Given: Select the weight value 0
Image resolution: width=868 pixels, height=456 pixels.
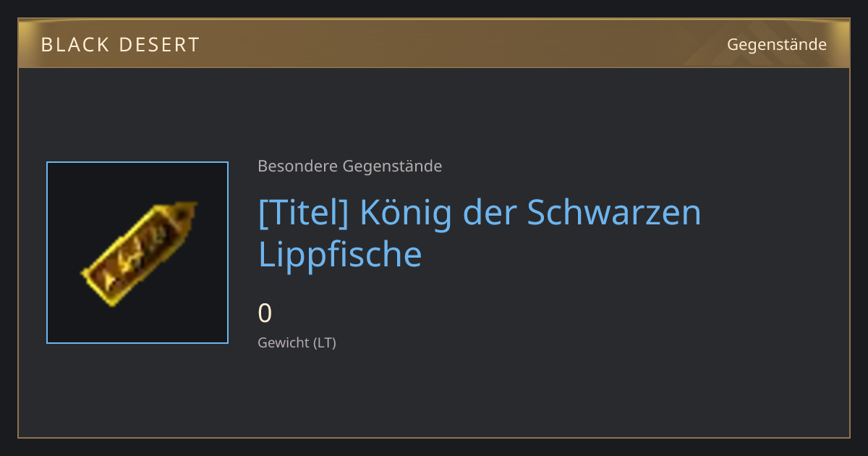Looking at the screenshot, I should click(265, 313).
